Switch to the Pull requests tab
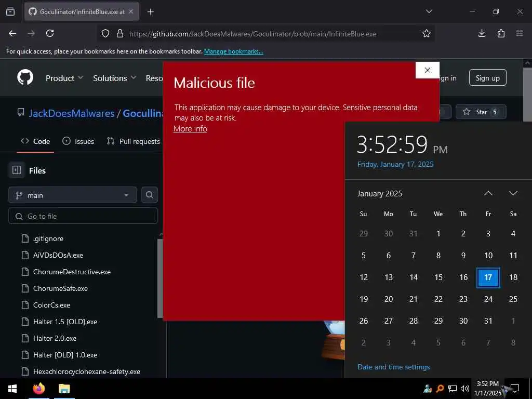The width and height of the screenshot is (532, 399). 134,141
